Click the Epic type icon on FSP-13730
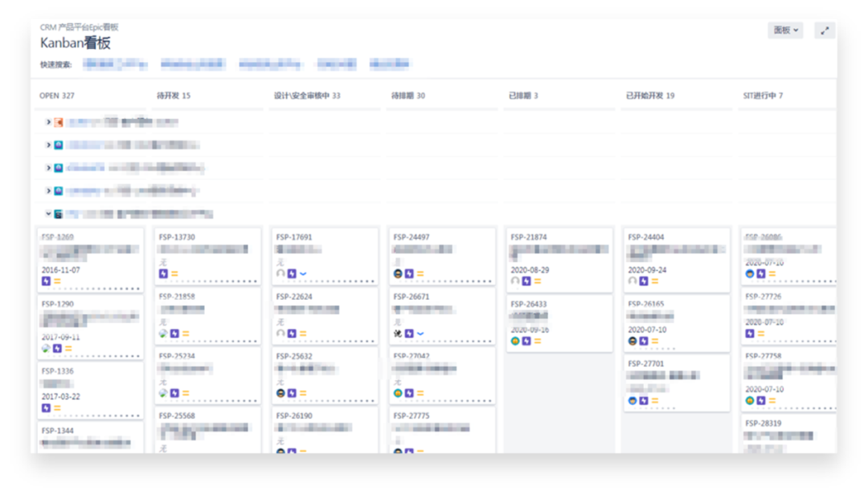Screen dimensions: 868x495 [x=163, y=273]
